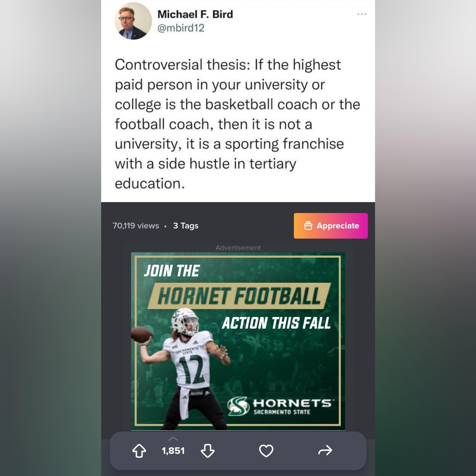Click the Appreciate button
This screenshot has width=476, height=476.
point(331,226)
